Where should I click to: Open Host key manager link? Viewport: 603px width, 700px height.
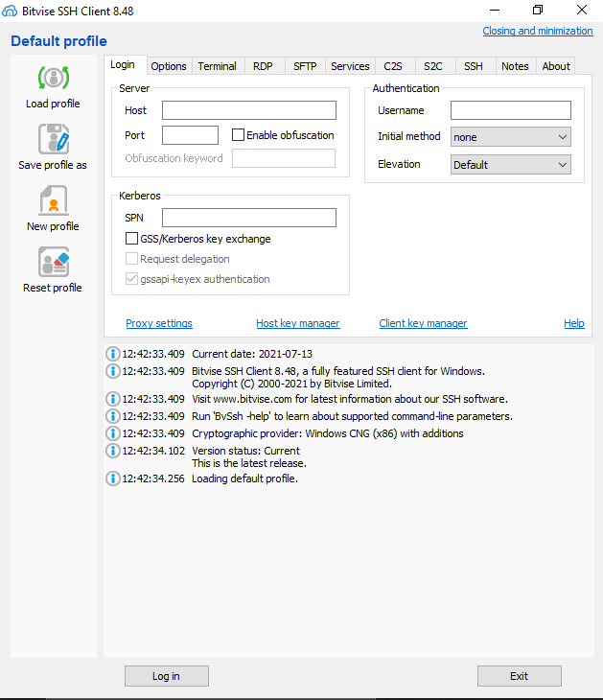coord(298,323)
